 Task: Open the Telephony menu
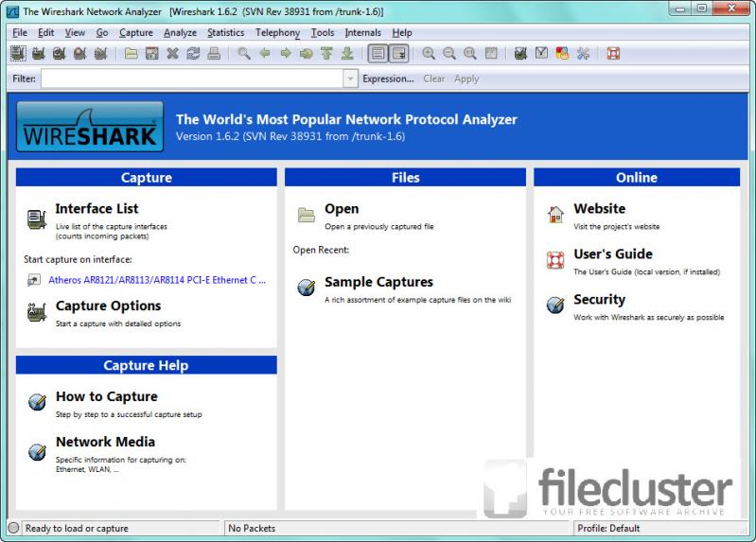pos(278,33)
